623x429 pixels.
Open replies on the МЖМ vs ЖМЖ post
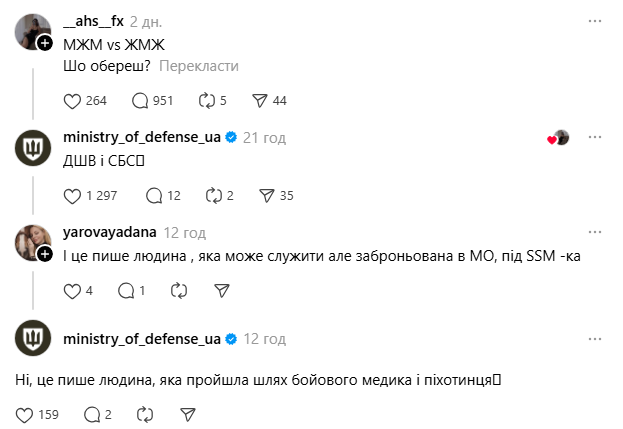pyautogui.click(x=140, y=100)
